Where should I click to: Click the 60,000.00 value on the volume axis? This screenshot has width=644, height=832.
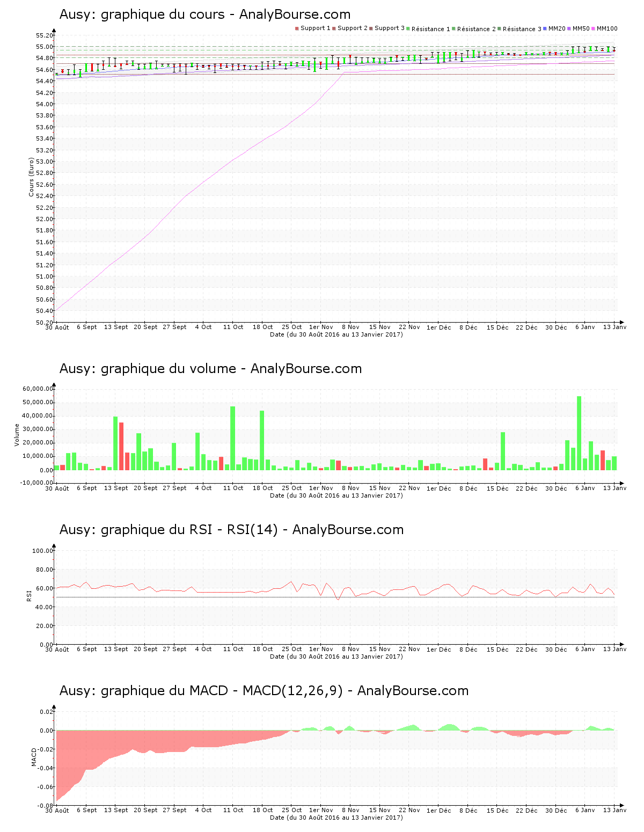pos(38,389)
